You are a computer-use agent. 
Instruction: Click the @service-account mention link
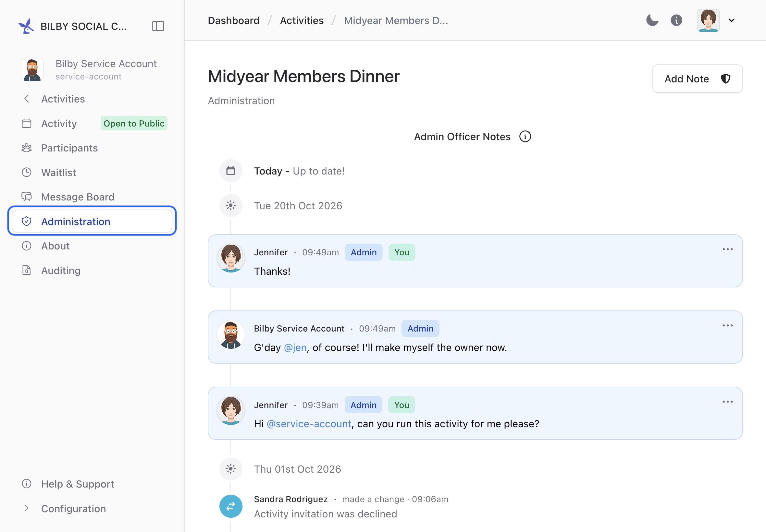pyautogui.click(x=309, y=424)
